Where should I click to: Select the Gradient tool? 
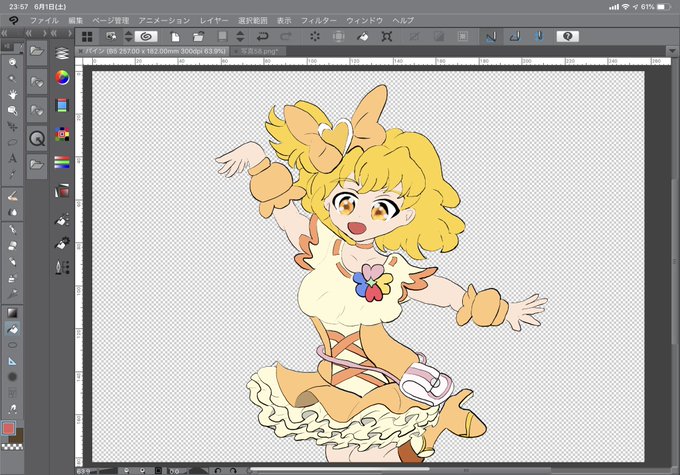(x=13, y=313)
